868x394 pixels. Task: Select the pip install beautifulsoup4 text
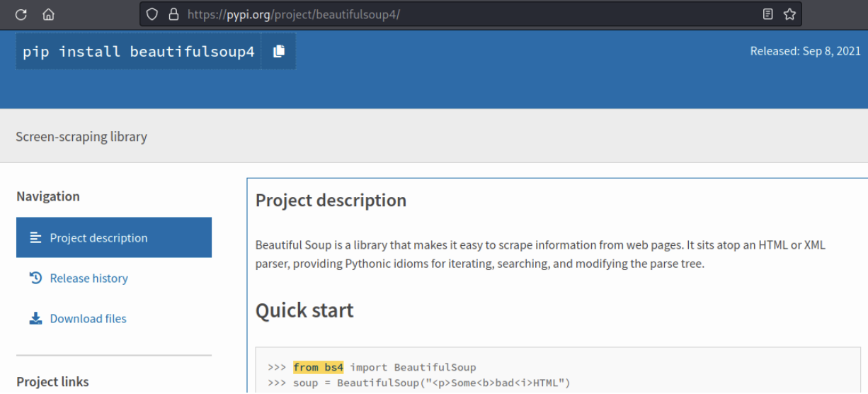point(139,52)
